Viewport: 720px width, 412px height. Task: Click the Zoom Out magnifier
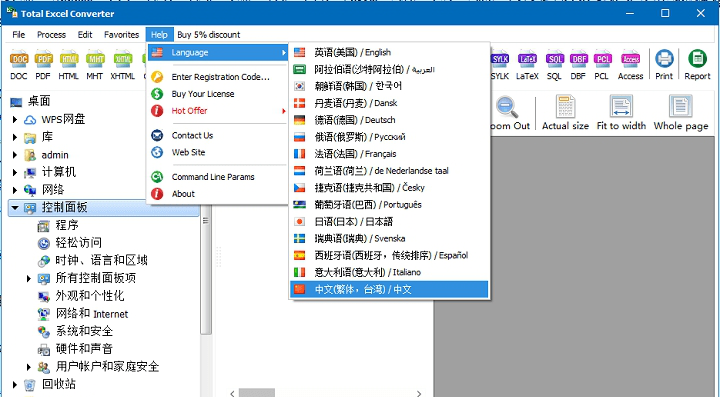coord(510,113)
